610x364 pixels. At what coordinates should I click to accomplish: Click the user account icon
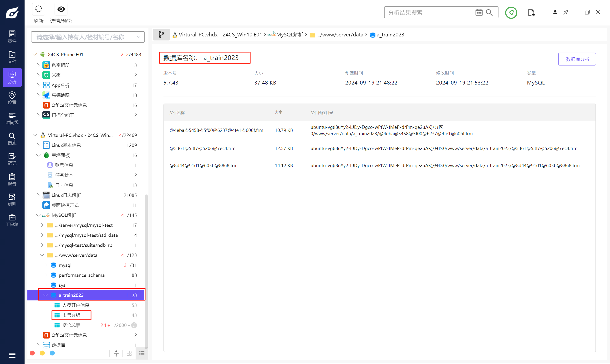click(x=555, y=12)
